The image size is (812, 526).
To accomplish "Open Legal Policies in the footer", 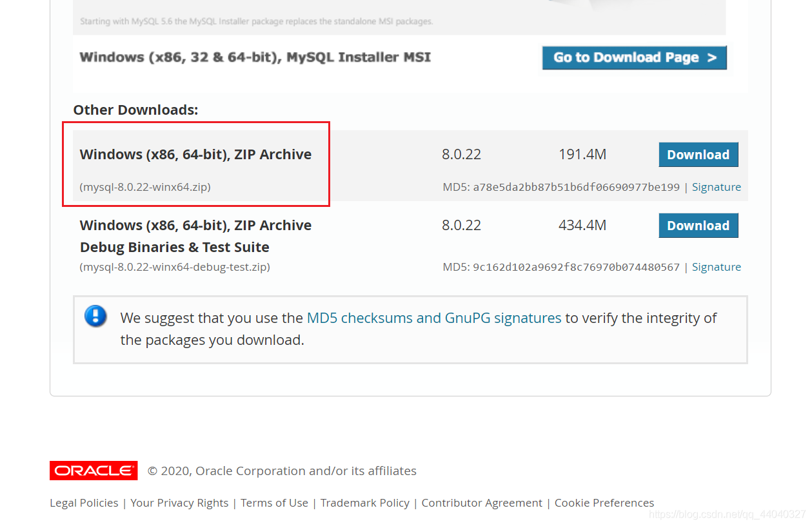I will click(83, 502).
